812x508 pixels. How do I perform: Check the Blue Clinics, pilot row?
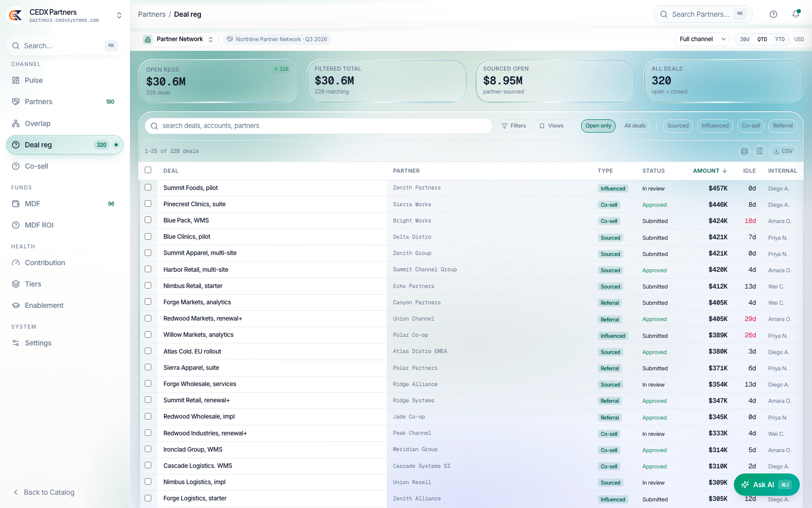148,237
